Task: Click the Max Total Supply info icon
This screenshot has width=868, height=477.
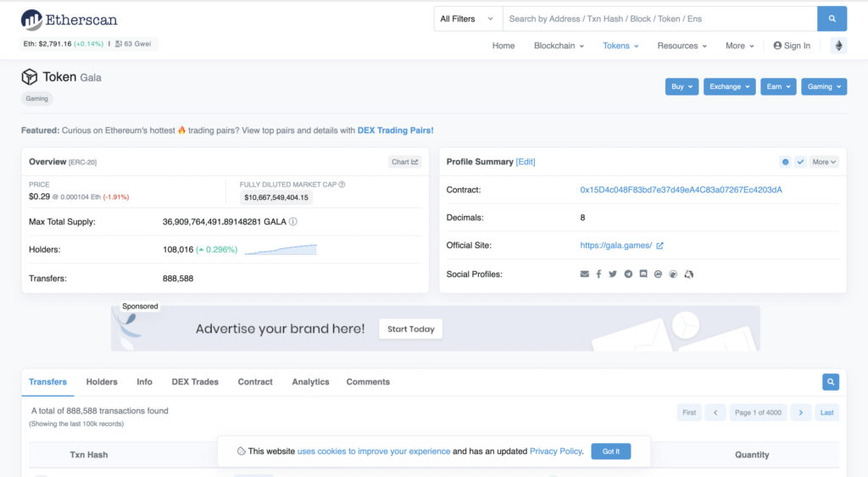Action: (x=292, y=221)
